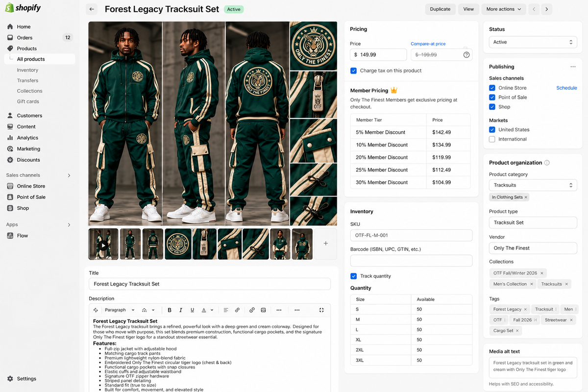Open the Product category Tracksuits dropdown
Screen dimensions: 588x392
click(x=533, y=185)
